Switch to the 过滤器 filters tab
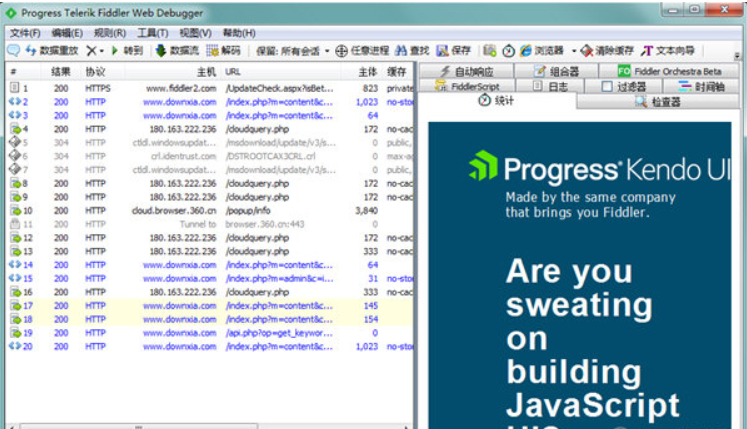The width and height of the screenshot is (747, 429). tap(623, 86)
